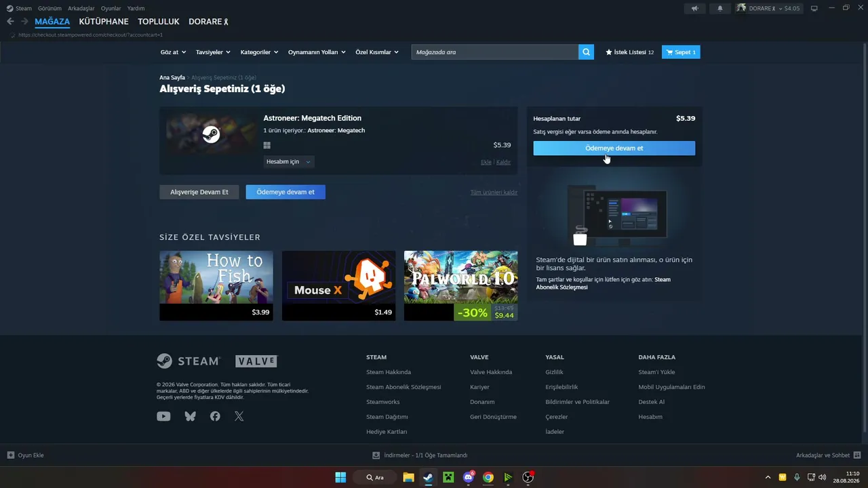The height and width of the screenshot is (488, 868).
Task: Open the friends list icon beside Arkadaşlar ve Sohbet
Action: coord(856,455)
